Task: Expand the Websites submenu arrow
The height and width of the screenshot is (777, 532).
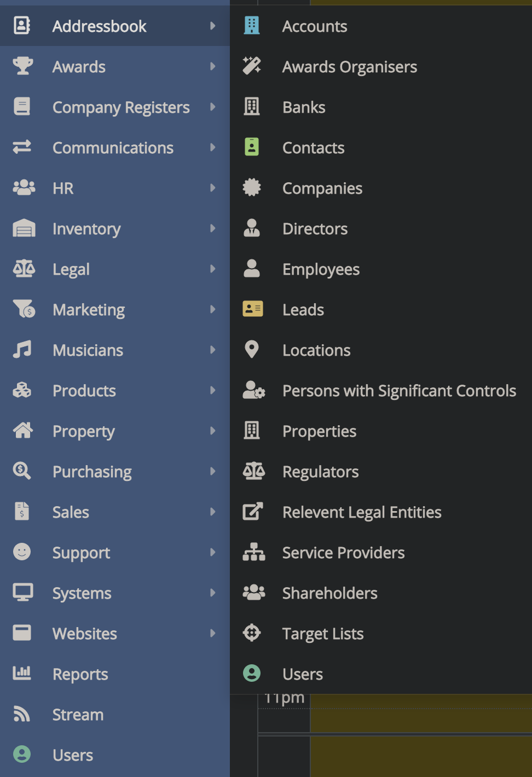Action: pos(213,633)
